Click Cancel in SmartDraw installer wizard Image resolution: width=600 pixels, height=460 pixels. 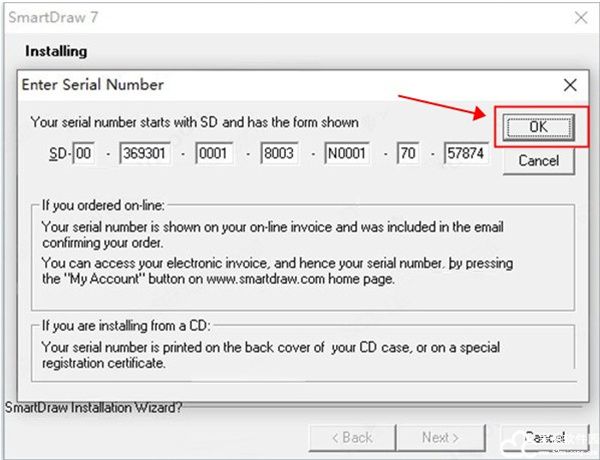click(545, 437)
